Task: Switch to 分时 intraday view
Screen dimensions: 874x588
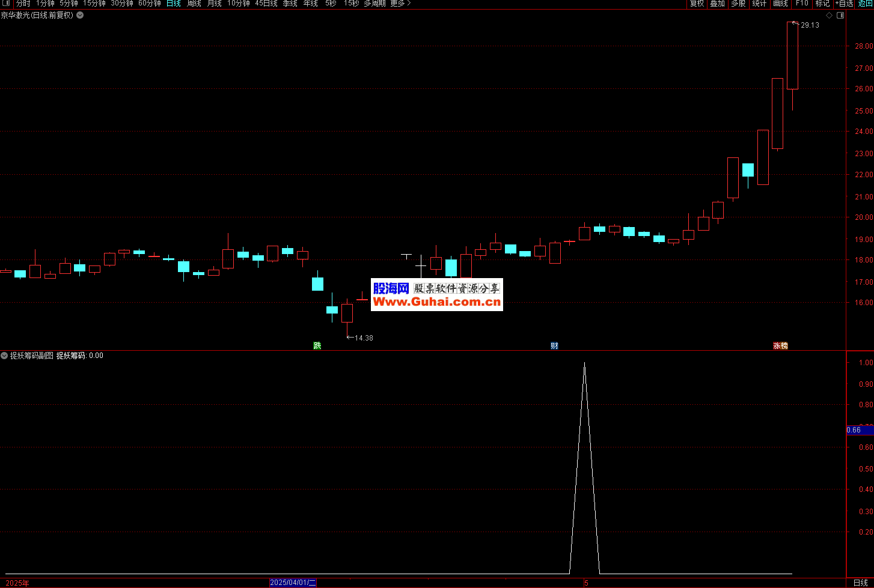Action: (23, 4)
